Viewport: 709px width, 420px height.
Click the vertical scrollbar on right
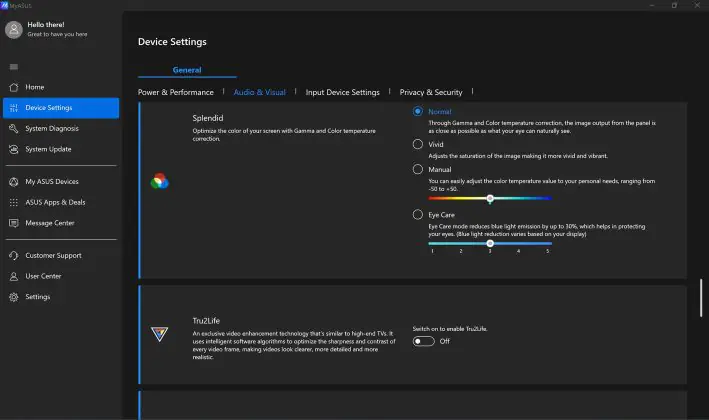point(701,297)
